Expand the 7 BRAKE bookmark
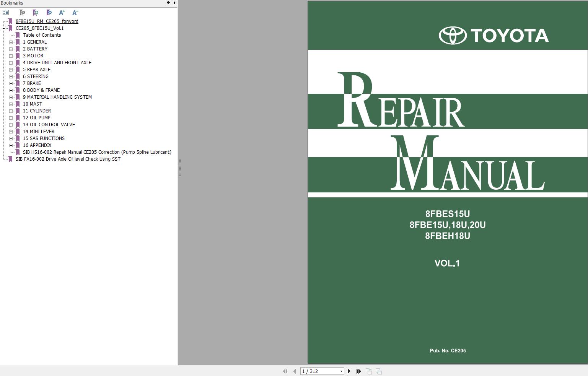Viewport: 588px width, 376px height. pos(11,83)
